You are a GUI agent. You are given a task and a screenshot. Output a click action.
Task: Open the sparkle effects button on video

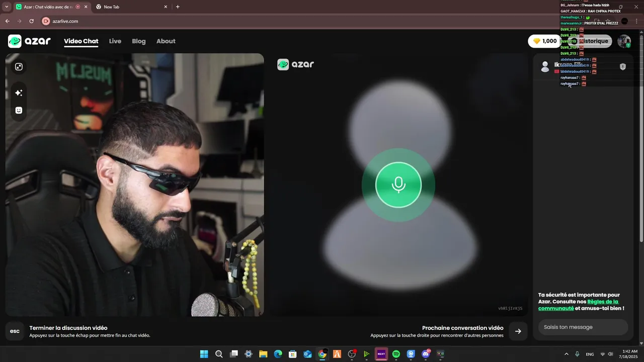coord(19,93)
